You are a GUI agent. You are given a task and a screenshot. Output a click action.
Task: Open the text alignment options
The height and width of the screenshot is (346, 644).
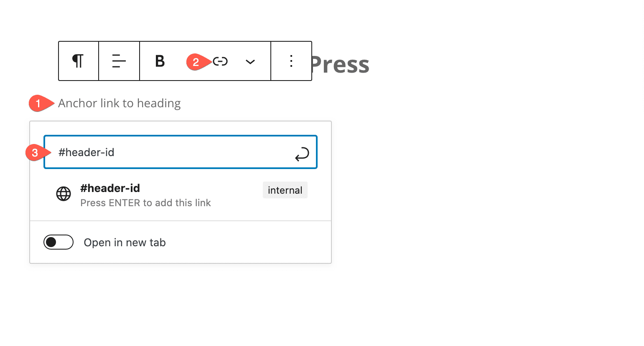[x=119, y=61]
